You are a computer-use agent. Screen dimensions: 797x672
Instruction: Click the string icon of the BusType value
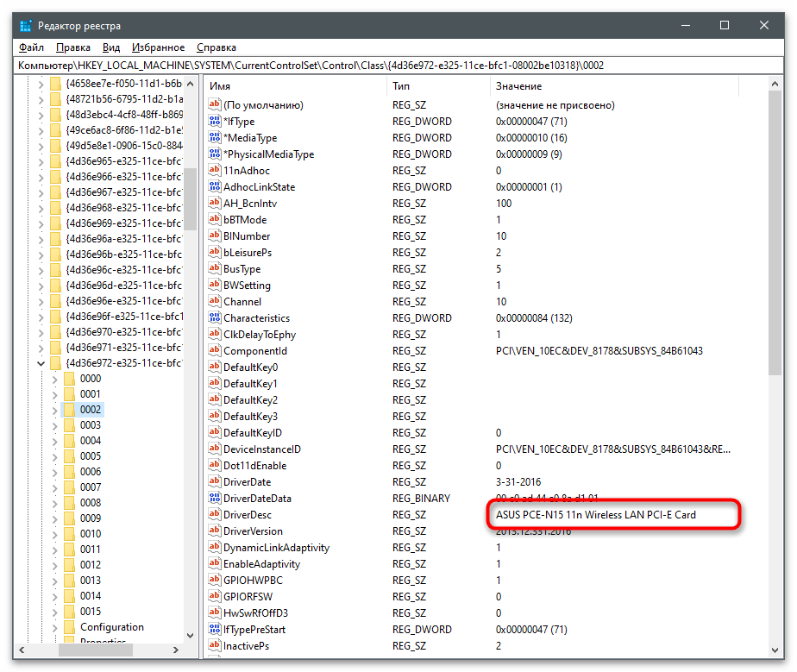(x=215, y=268)
